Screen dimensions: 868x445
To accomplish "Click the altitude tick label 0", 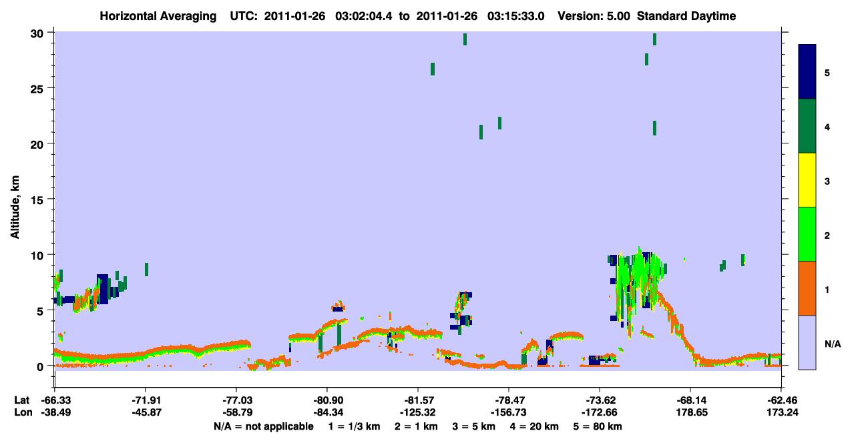I will click(41, 366).
